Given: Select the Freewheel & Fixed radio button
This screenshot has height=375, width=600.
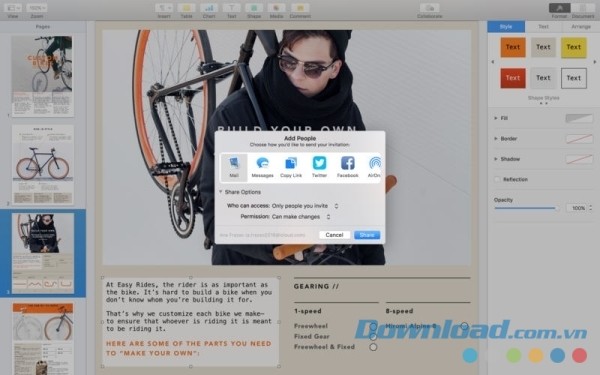Looking at the screenshot, I should click(373, 347).
